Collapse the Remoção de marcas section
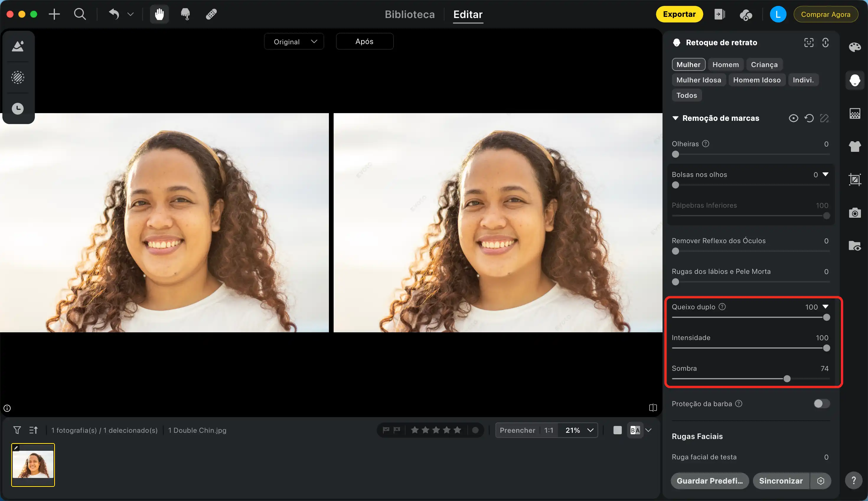Viewport: 868px width, 501px height. 676,118
